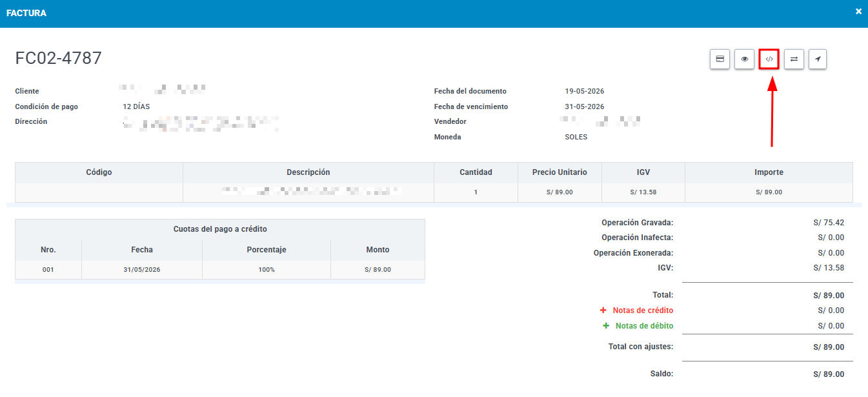
Task: Open the credit card payment icon button
Action: [720, 59]
